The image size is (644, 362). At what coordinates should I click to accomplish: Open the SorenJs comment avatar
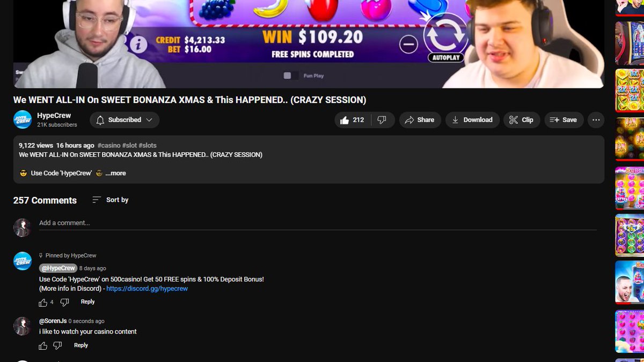(23, 326)
